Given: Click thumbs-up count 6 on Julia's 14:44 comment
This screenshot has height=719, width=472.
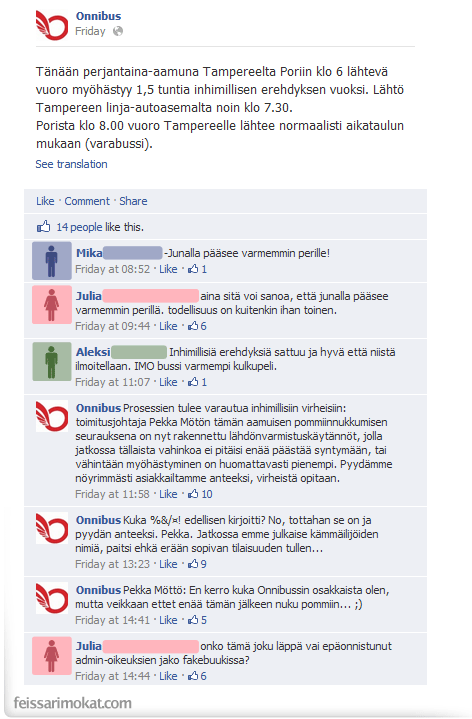Looking at the screenshot, I should [197, 676].
